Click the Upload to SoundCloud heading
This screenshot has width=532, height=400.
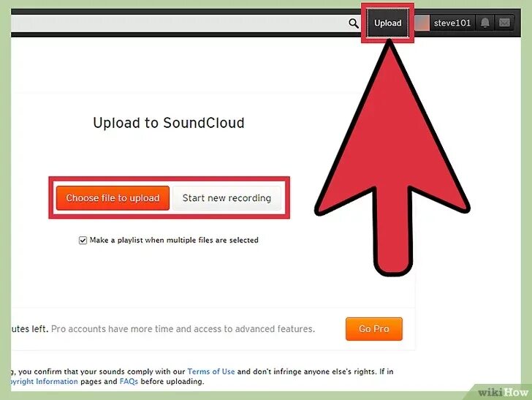pyautogui.click(x=169, y=123)
